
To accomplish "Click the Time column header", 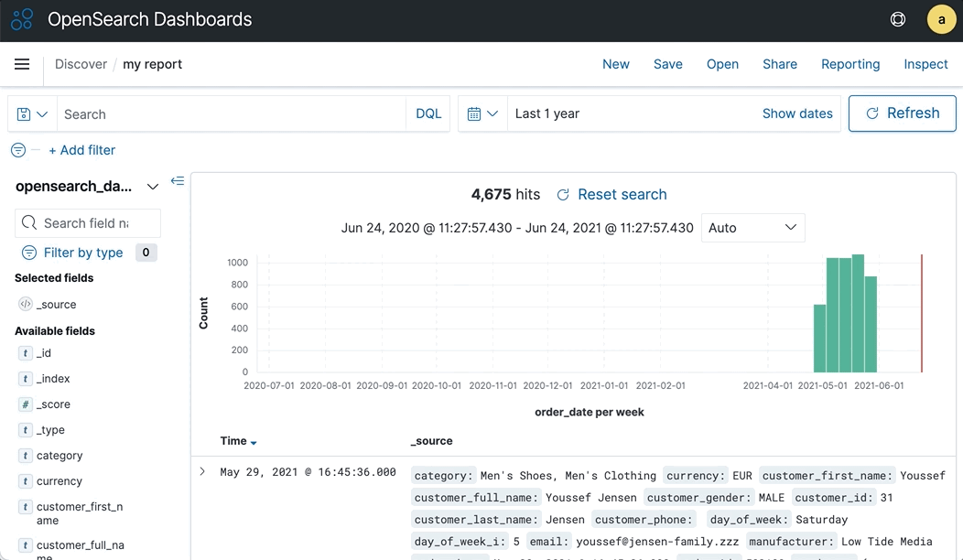I will pos(233,441).
